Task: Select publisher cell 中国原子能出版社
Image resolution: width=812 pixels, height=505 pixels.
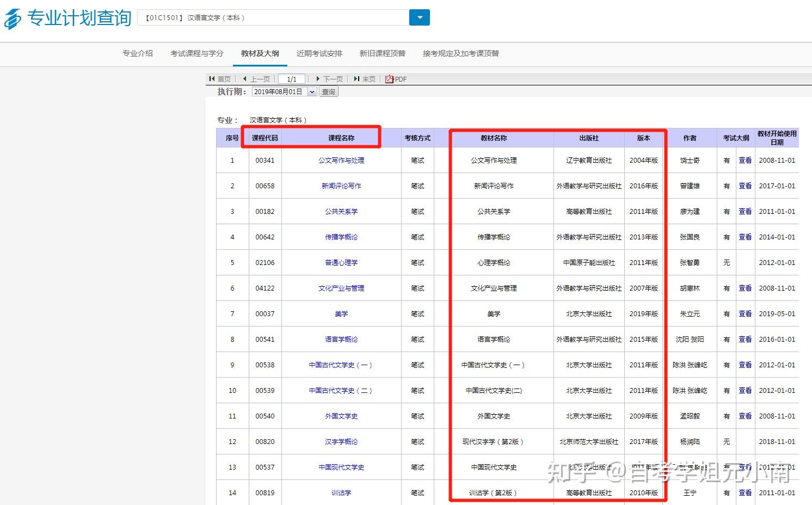Action: pyautogui.click(x=589, y=263)
